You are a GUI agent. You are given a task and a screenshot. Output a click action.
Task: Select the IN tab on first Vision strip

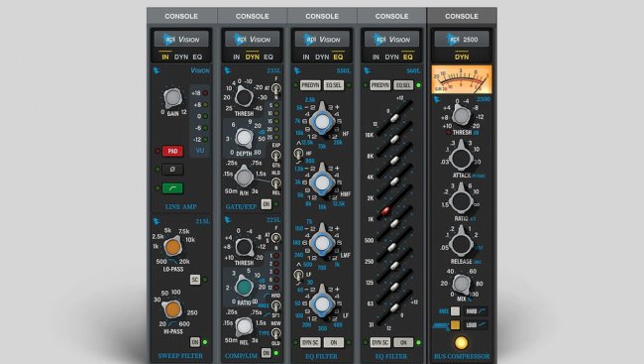coord(165,57)
